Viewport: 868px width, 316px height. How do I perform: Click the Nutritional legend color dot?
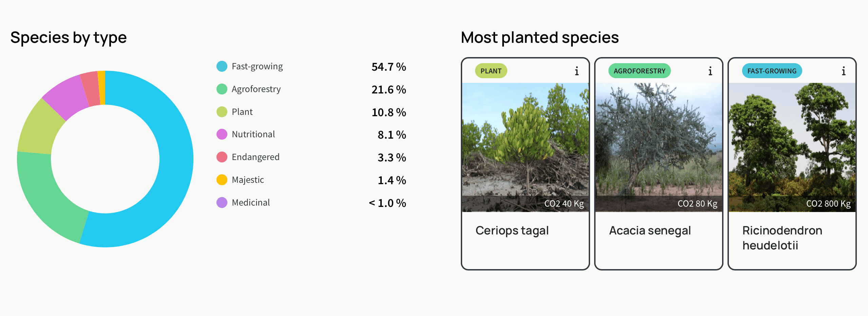point(222,134)
